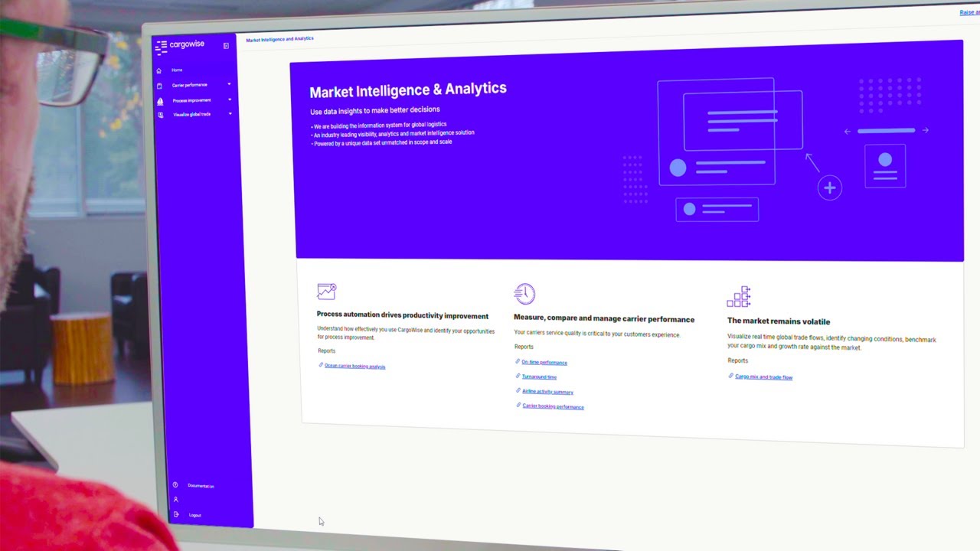Click 'Use data insights to make better decisions'
980x551 pixels.
pos(375,111)
